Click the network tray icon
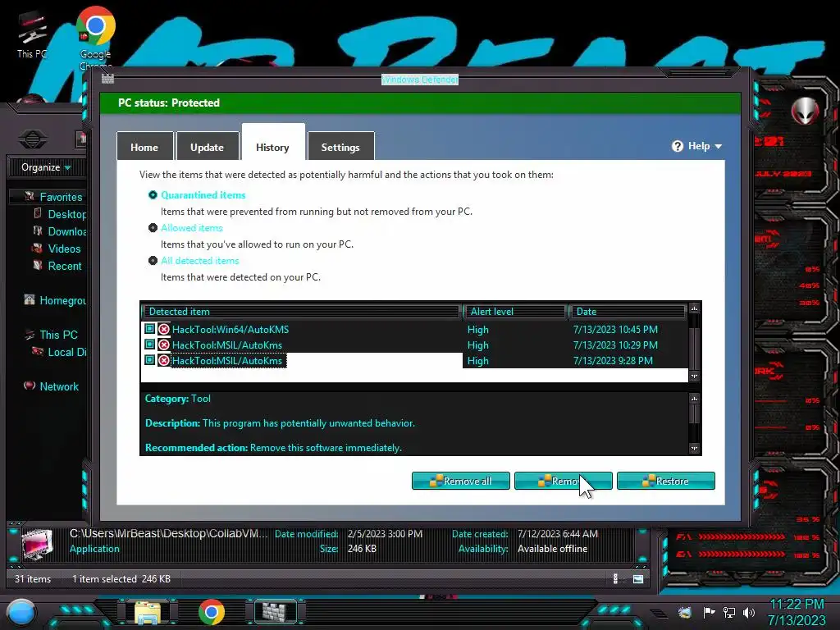The width and height of the screenshot is (840, 630). pos(728,612)
